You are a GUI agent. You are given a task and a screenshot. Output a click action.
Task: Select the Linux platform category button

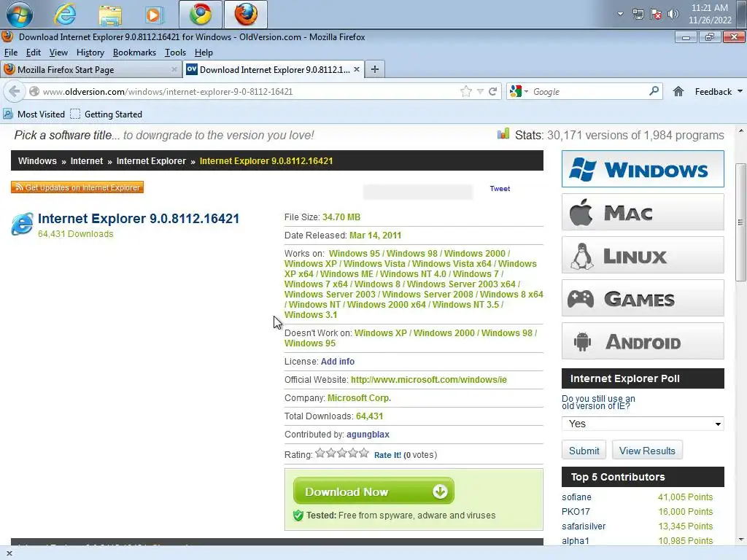[643, 255]
